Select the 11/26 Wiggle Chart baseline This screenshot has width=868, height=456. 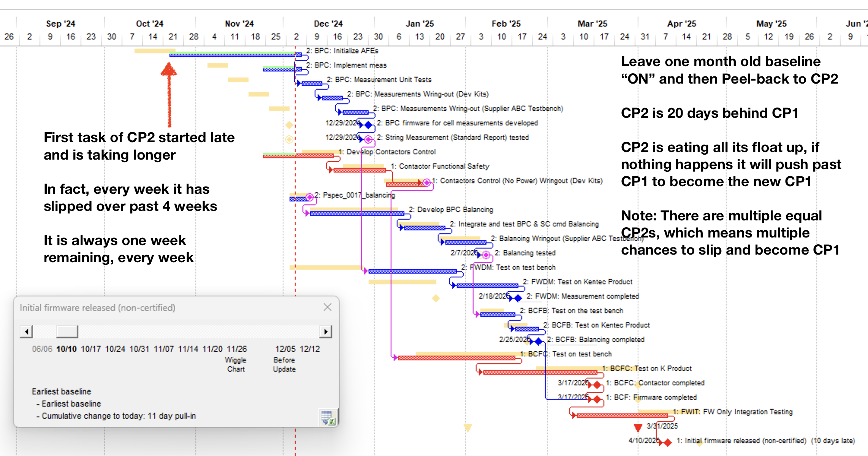236,358
